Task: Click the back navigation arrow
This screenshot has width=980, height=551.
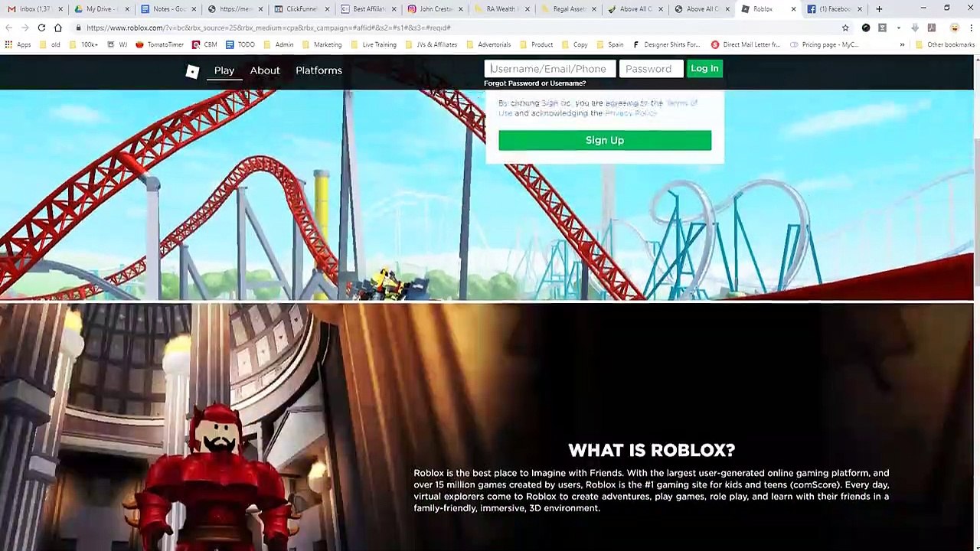Action: click(8, 28)
